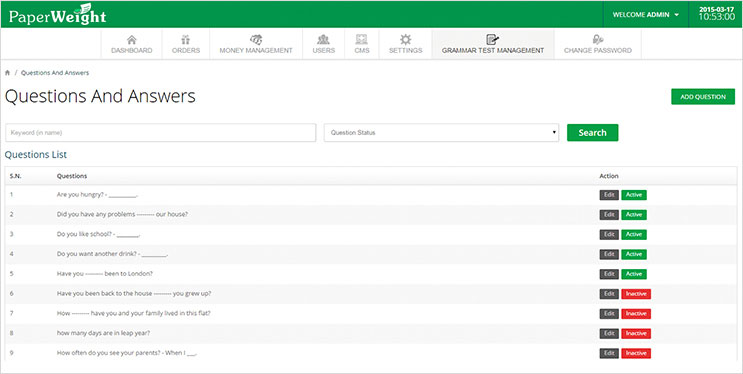Toggle Inactive status for 'lived in this flat' question
The height and width of the screenshot is (374, 743).
click(x=636, y=314)
